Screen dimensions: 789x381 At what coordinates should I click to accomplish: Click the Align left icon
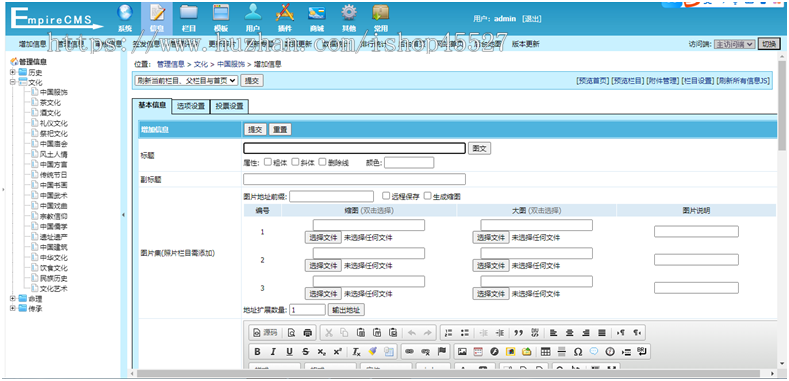coord(554,333)
